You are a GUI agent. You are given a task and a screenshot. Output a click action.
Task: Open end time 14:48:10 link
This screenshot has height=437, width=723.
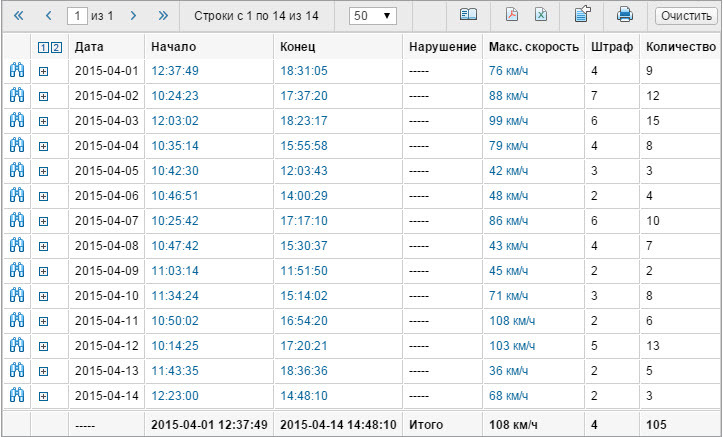304,396
